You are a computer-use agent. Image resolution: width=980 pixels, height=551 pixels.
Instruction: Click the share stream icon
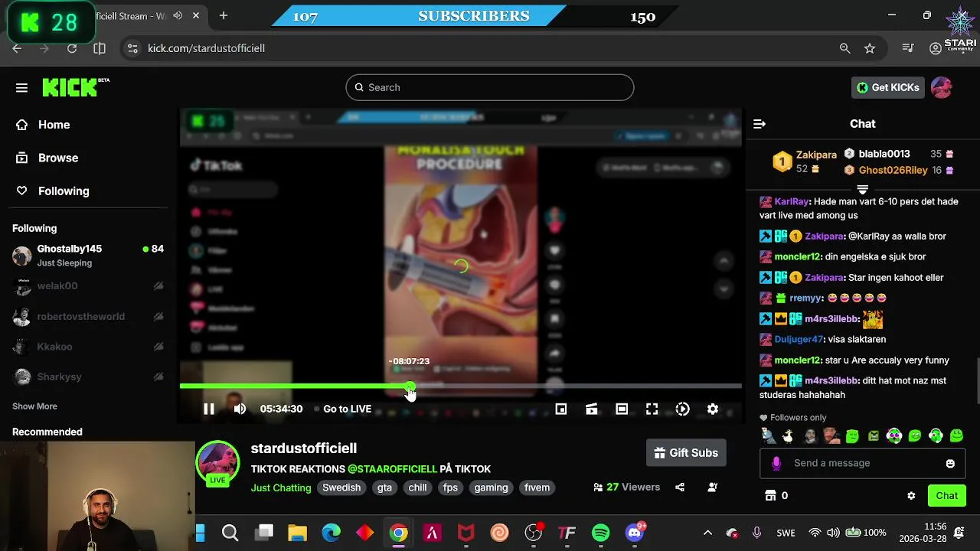click(680, 487)
